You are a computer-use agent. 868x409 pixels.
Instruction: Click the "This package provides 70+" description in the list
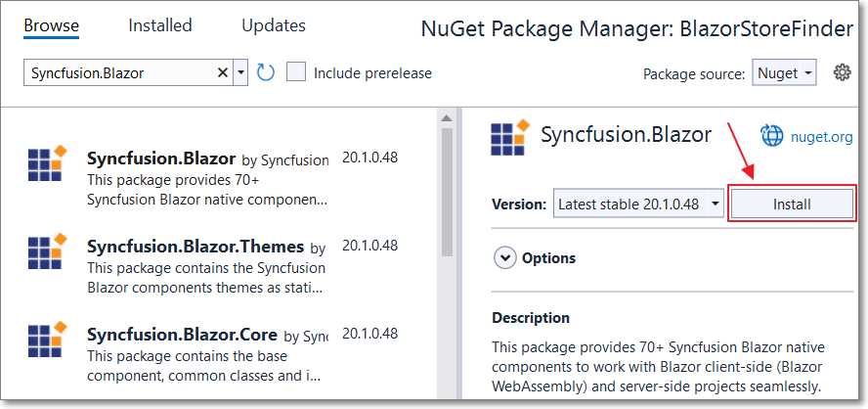point(207,191)
